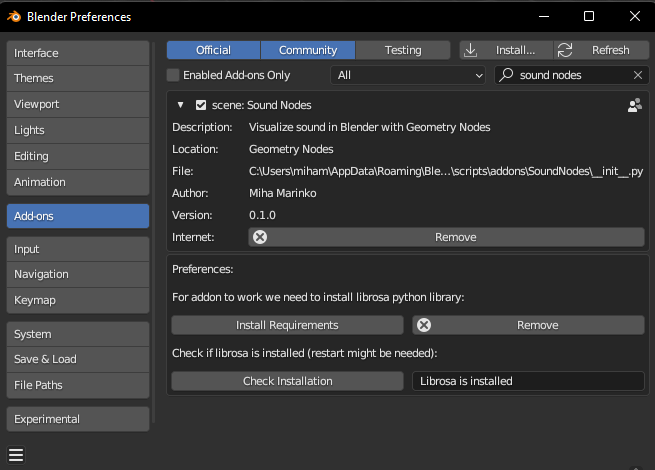The height and width of the screenshot is (470, 655).
Task: Open the Input preferences section
Action: [78, 249]
